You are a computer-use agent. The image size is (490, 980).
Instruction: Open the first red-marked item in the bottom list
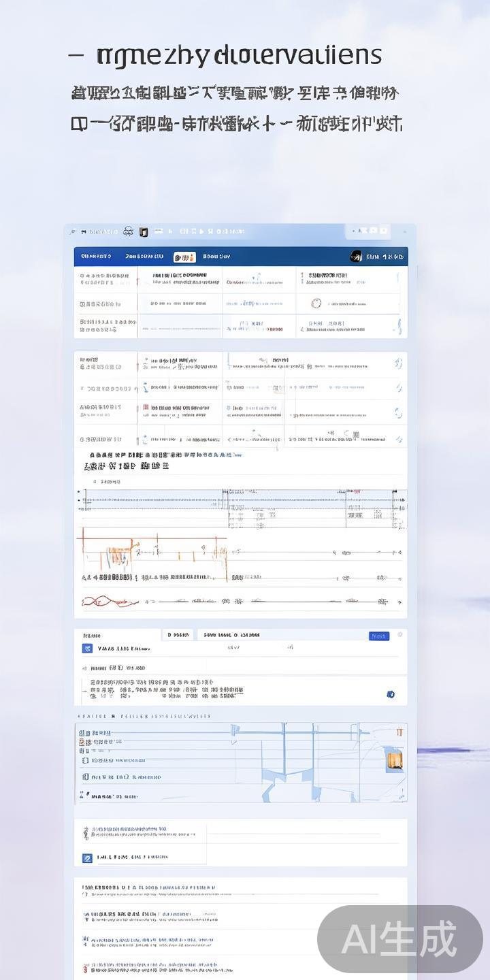point(86,966)
